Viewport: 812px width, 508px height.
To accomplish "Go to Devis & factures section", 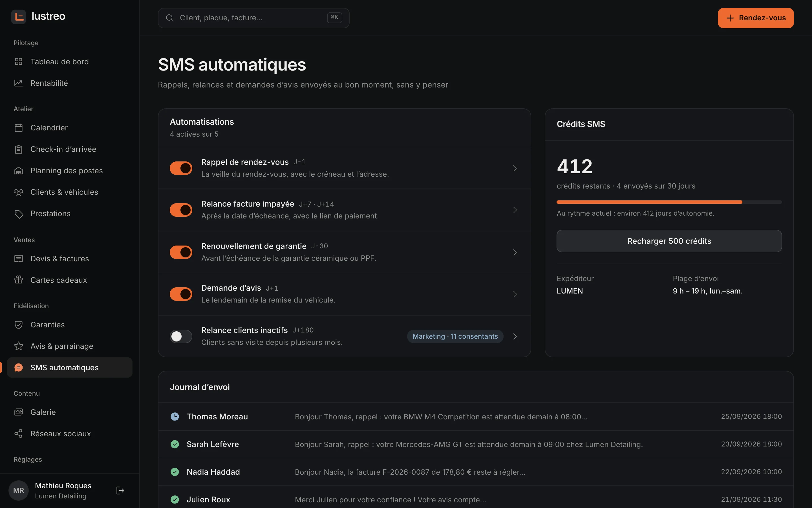I will [x=69, y=259].
